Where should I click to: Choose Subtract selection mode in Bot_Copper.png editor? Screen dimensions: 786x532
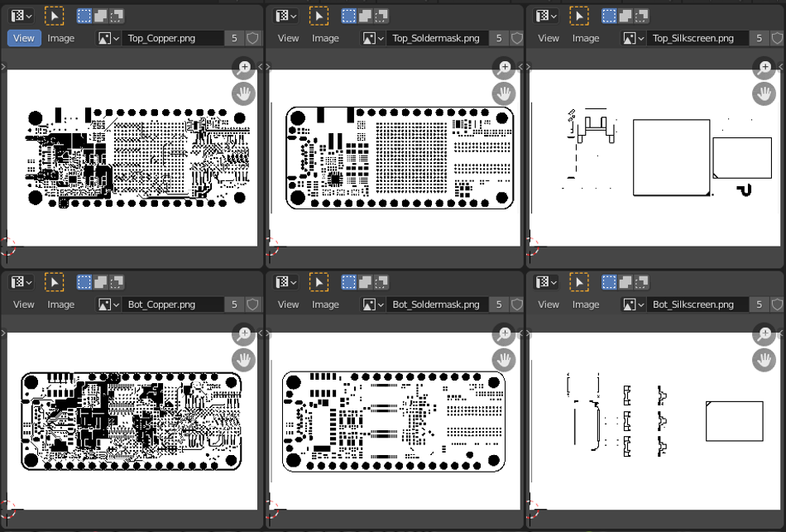pyautogui.click(x=117, y=282)
